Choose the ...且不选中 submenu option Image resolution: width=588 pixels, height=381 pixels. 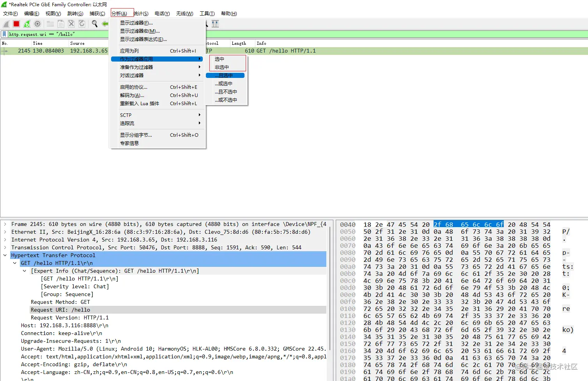(226, 92)
